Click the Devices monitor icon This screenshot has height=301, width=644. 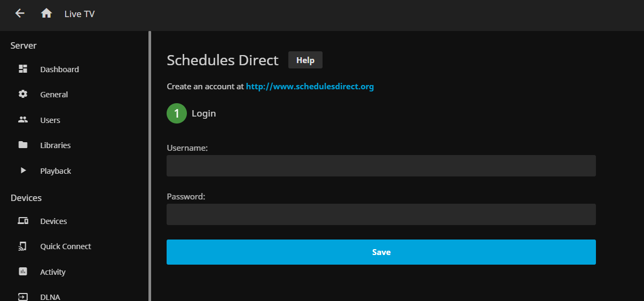pos(23,221)
